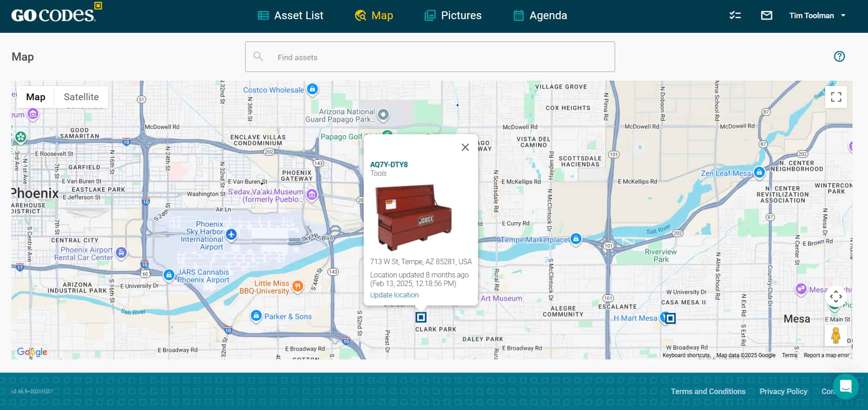Open the checklist tasks icon in header
Screen dimensions: 868x410
click(735, 15)
